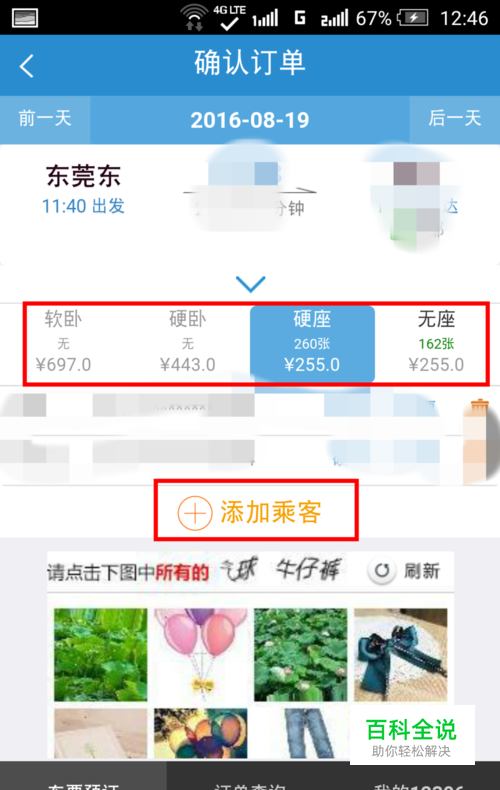Go to previous day with 前一天
The image size is (500, 790).
coord(45,119)
